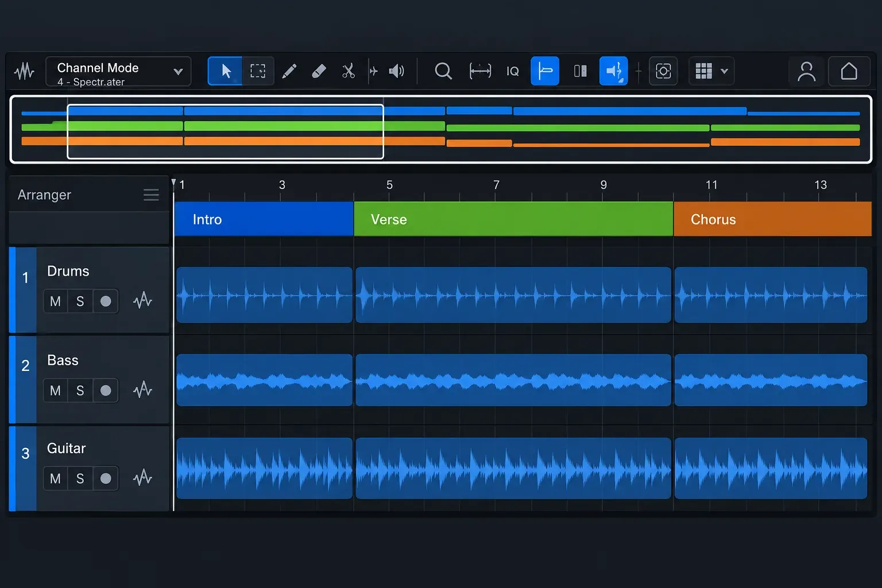
Task: Click the Bass track waveform icon
Action: point(142,390)
